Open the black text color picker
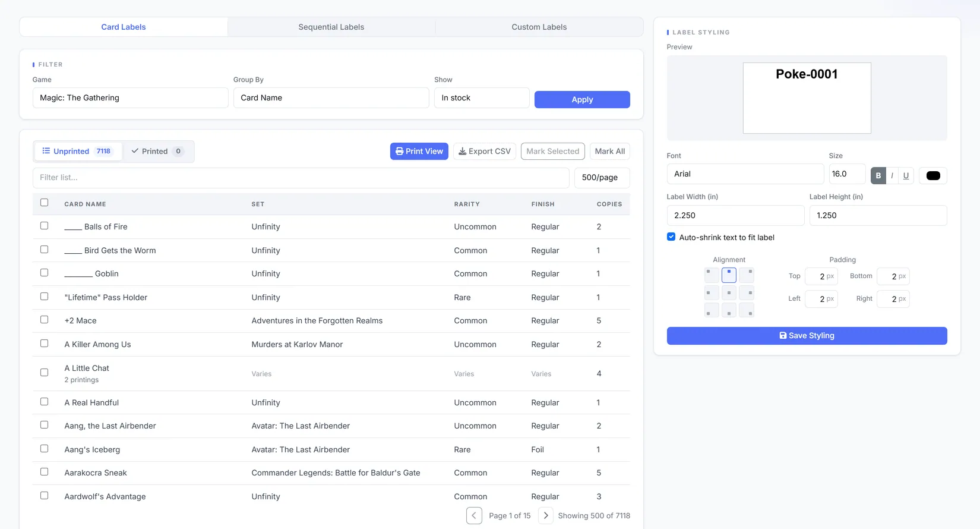Screen dimensions: 980x529 (933, 175)
